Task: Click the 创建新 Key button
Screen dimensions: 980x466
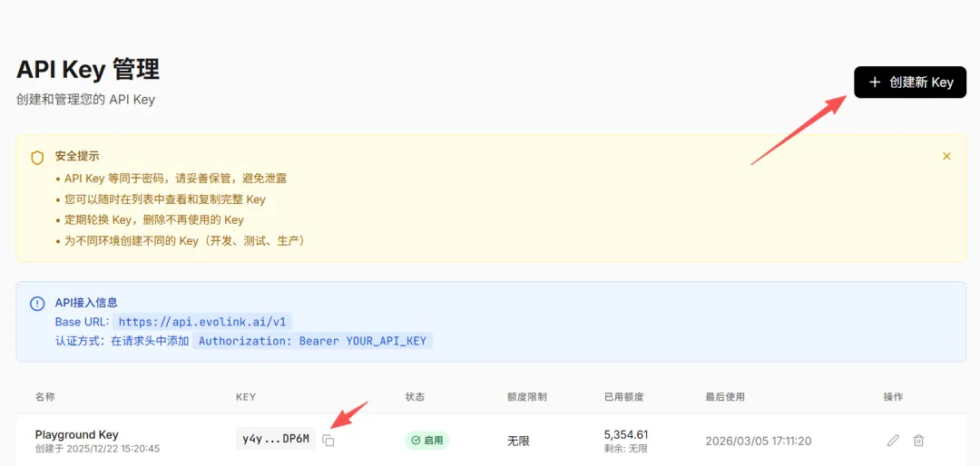Action: (910, 82)
